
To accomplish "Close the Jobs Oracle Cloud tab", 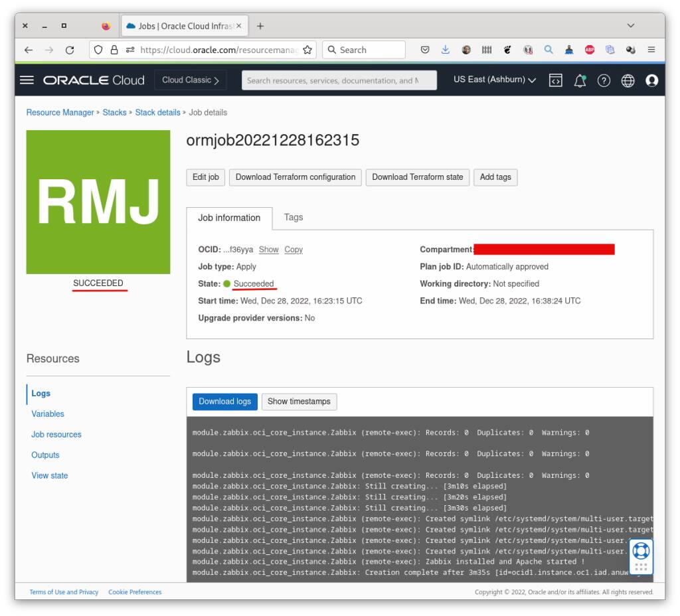I will pyautogui.click(x=239, y=26).
